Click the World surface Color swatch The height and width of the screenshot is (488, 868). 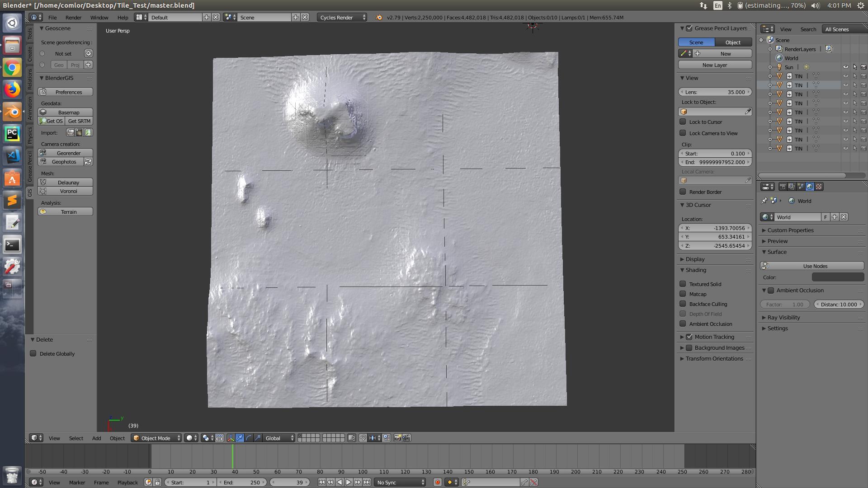coord(838,277)
